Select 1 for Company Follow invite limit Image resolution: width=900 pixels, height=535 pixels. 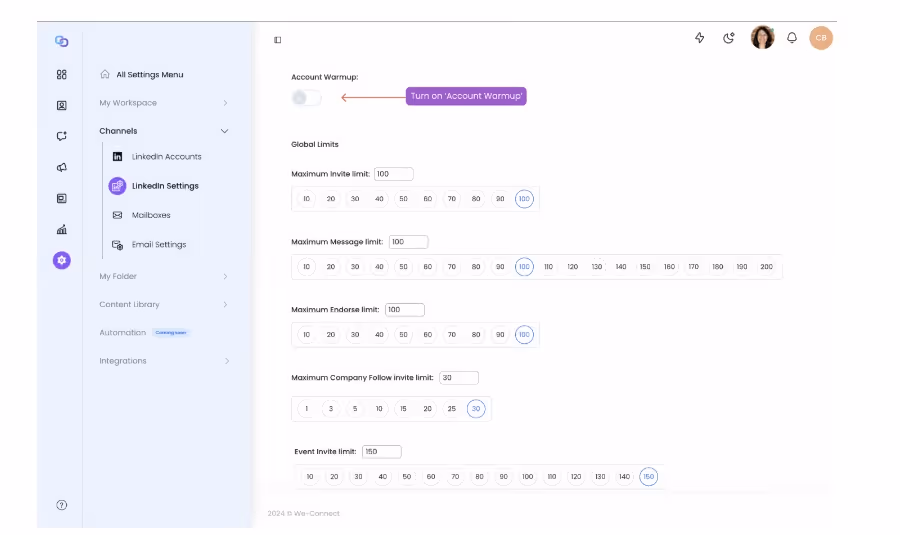point(307,409)
